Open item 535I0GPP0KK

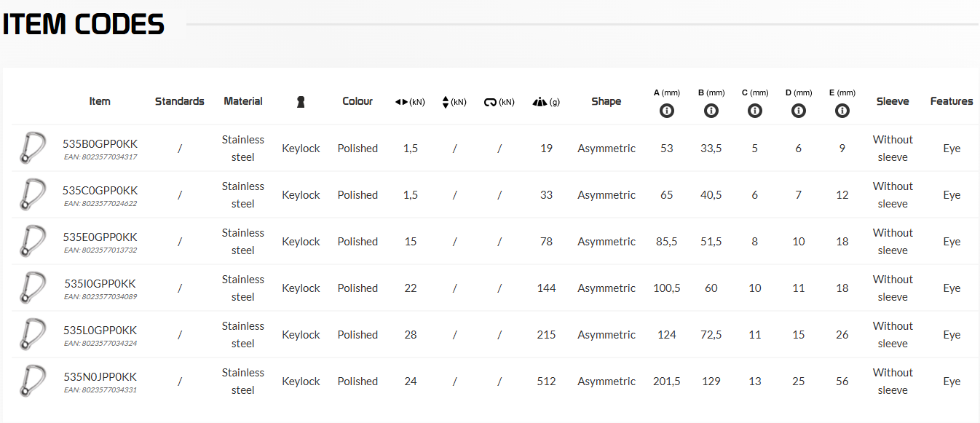(x=100, y=284)
